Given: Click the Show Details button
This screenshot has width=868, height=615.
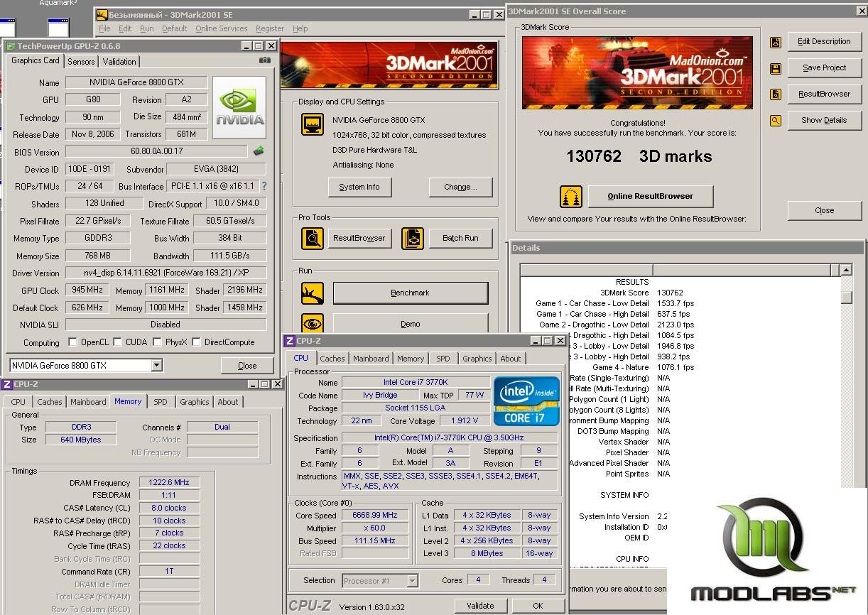Looking at the screenshot, I should (x=824, y=121).
